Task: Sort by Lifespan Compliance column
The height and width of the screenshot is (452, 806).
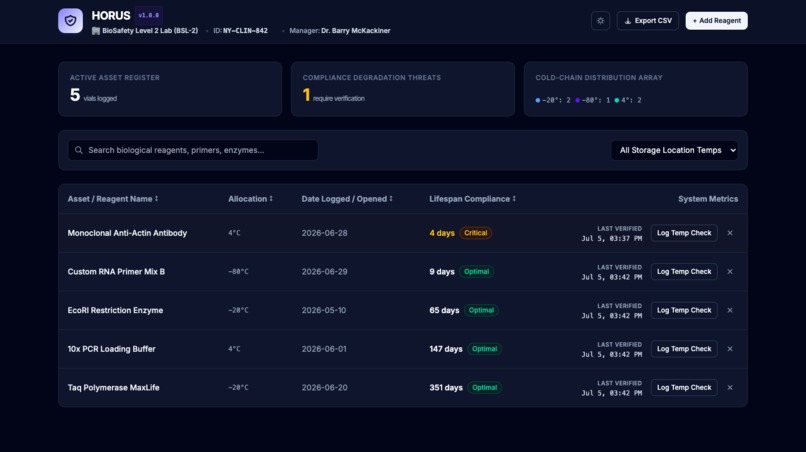Action: (472, 199)
